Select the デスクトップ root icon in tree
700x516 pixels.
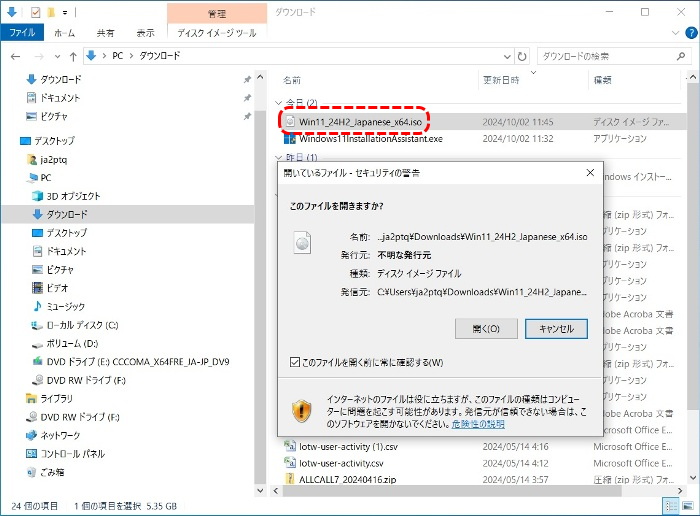(x=25, y=141)
